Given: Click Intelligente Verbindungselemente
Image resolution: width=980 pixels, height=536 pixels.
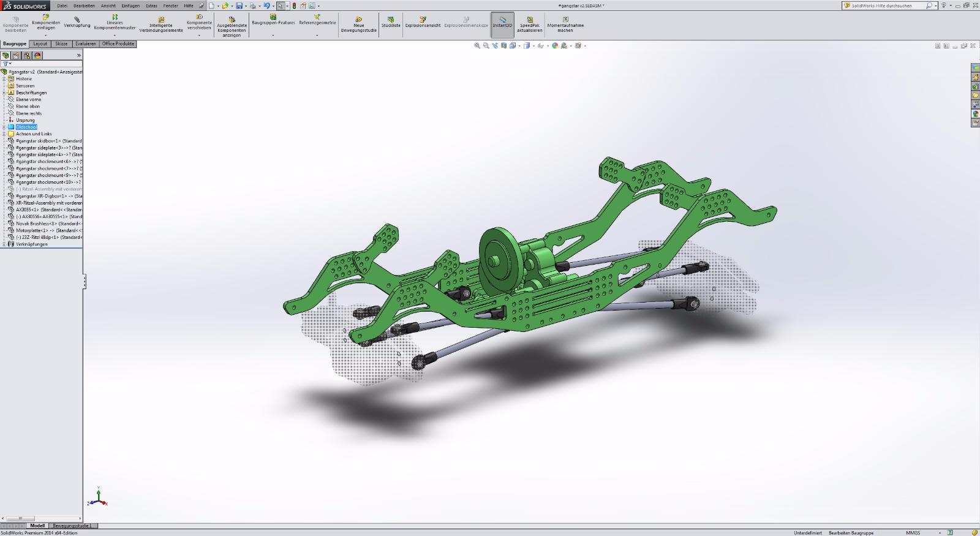Looking at the screenshot, I should point(161,25).
